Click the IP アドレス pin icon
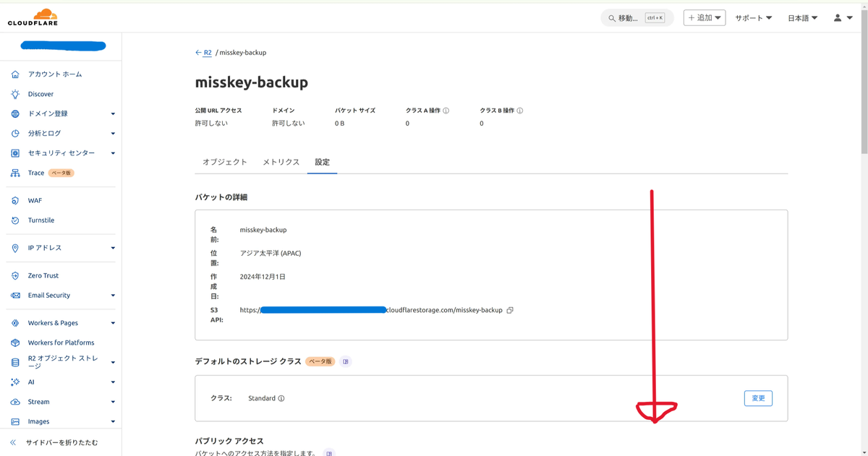The height and width of the screenshot is (456, 868). (15, 248)
